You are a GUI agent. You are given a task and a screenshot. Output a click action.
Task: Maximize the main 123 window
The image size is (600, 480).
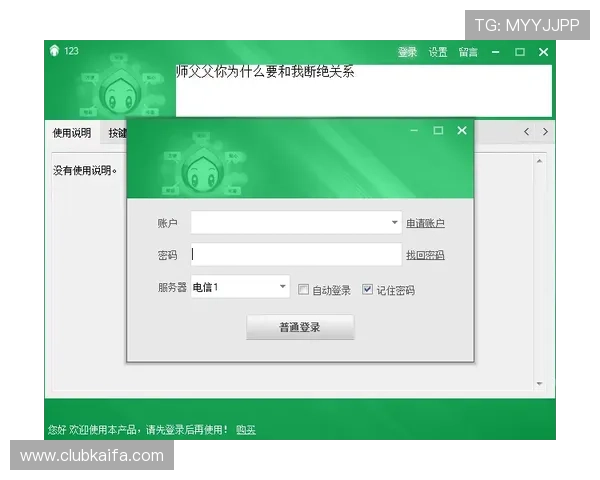(x=520, y=52)
